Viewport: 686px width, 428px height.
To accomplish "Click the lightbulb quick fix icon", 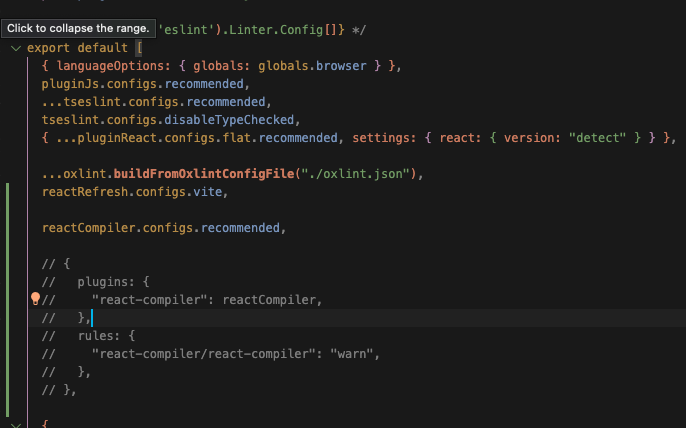I will point(35,298).
